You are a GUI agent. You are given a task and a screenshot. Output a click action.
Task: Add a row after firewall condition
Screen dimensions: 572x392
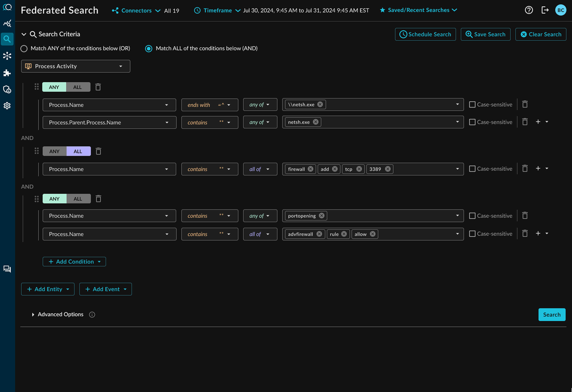pyautogui.click(x=538, y=168)
